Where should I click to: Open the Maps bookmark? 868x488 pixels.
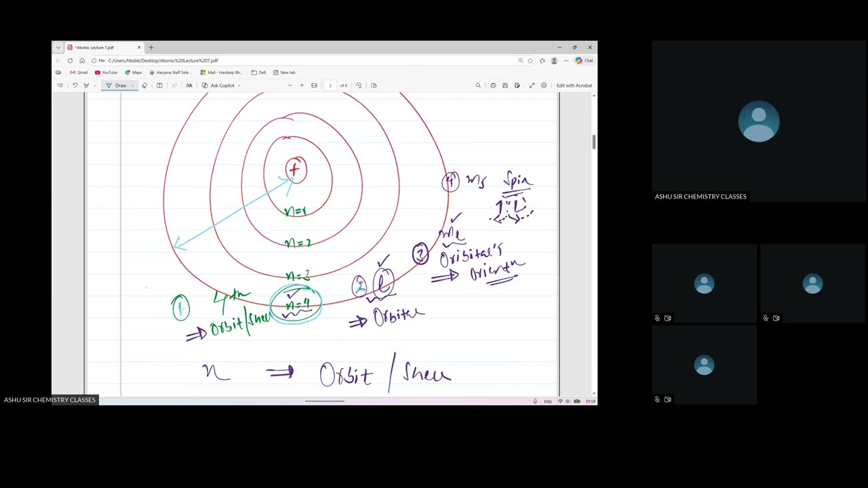click(134, 73)
